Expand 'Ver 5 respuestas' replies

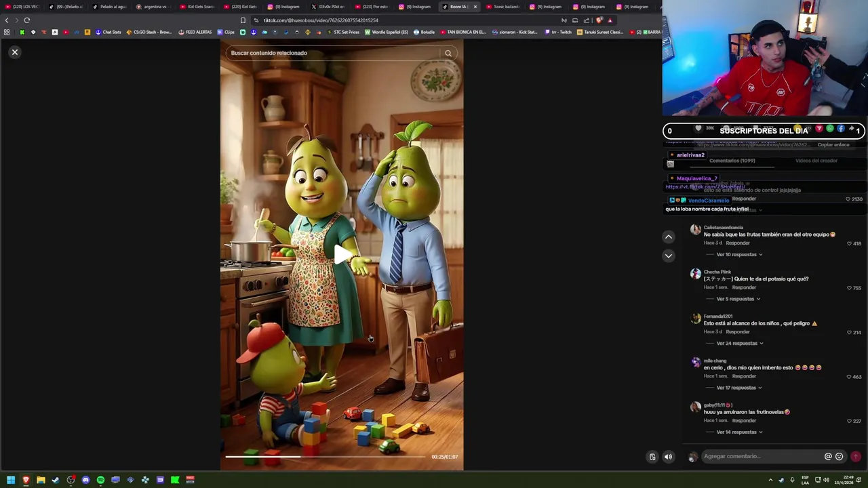point(738,299)
